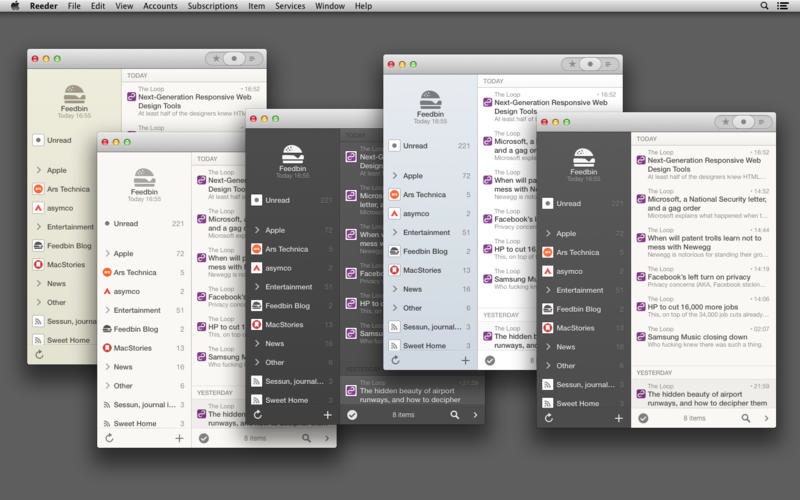
Task: Open 'The hidden beauty of airport runways' rightmost window
Action: click(703, 394)
